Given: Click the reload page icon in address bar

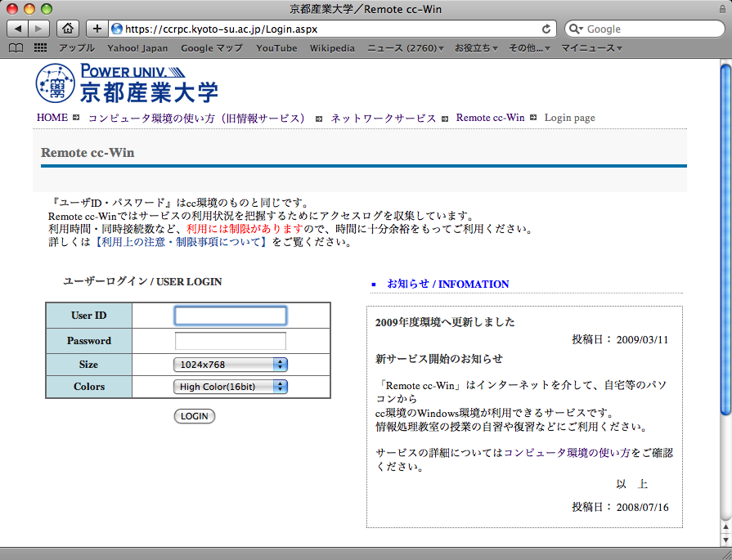Looking at the screenshot, I should 546,29.
